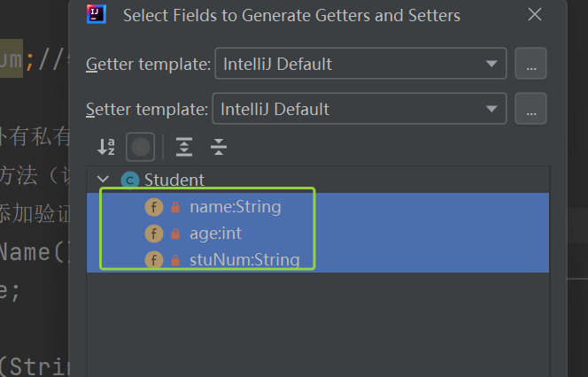Screen dimensions: 588x377
Task: Click empty area of field list
Action: (318, 325)
